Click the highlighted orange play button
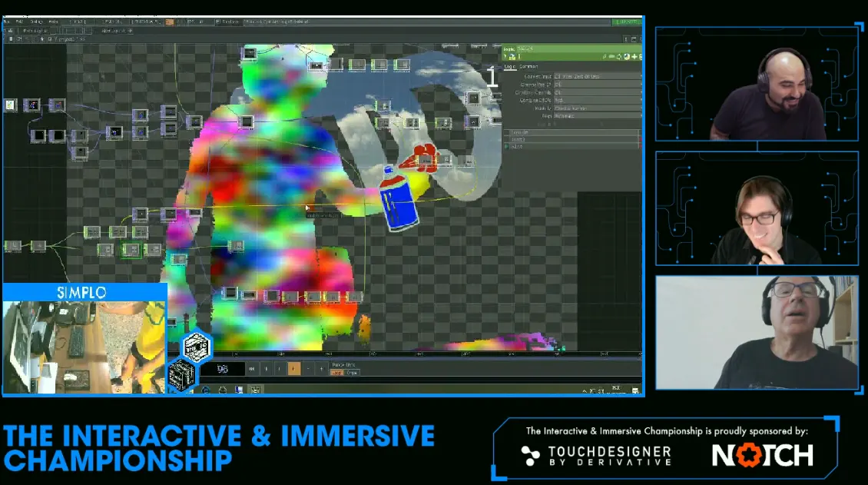The height and width of the screenshot is (485, 868). click(x=294, y=369)
